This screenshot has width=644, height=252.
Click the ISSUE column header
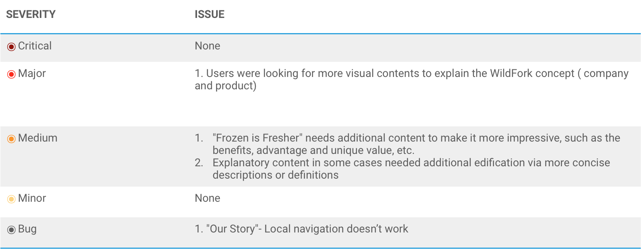209,14
